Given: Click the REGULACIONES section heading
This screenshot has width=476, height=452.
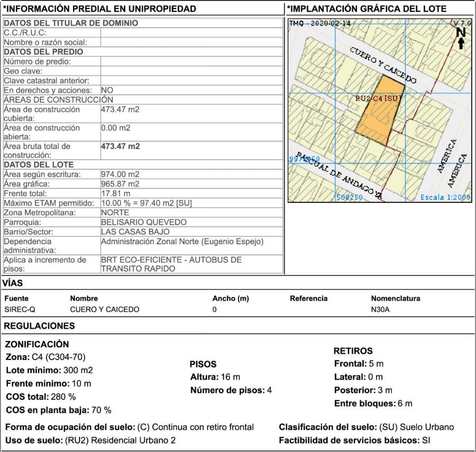Looking at the screenshot, I should [39, 326].
